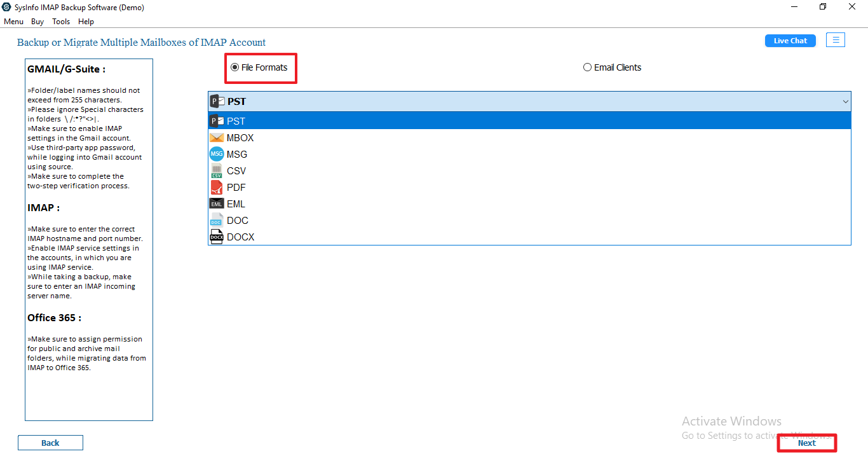The height and width of the screenshot is (463, 868).
Task: Select the File Formats radio button
Action: [x=234, y=67]
